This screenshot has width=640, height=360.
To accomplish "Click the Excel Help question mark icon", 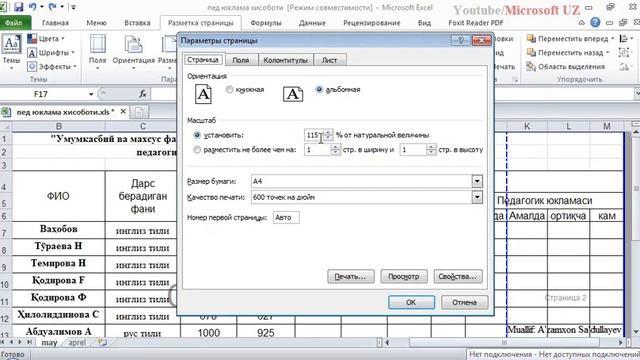I will (595, 22).
